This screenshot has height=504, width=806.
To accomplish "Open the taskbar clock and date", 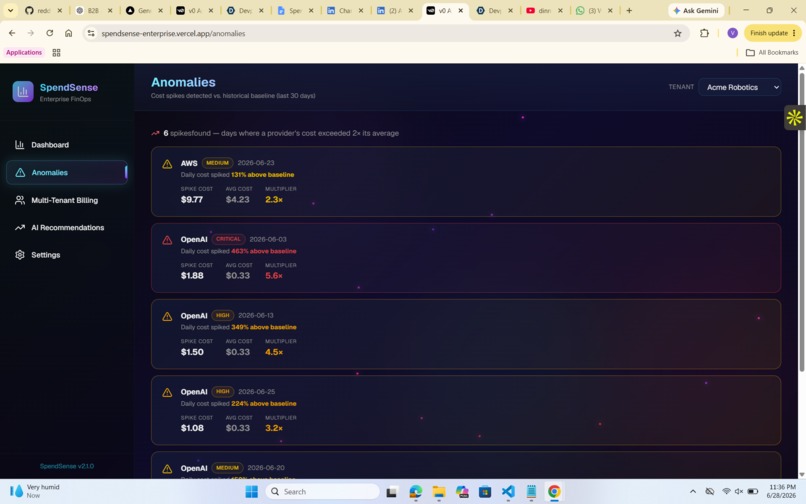I will pos(782,491).
